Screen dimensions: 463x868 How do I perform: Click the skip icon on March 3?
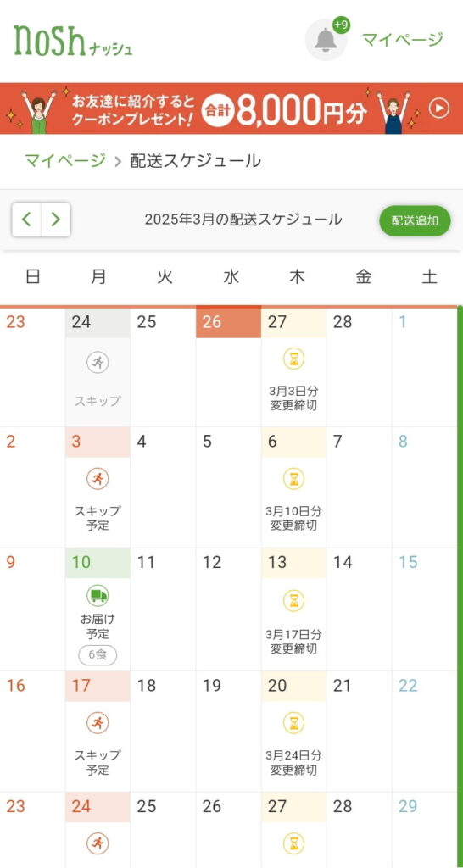tap(98, 479)
